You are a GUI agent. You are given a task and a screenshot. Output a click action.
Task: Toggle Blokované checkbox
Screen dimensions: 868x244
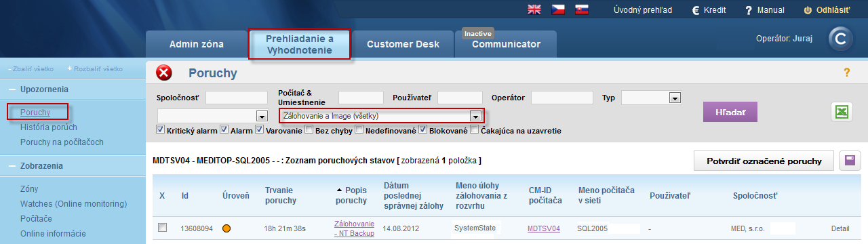tap(423, 129)
